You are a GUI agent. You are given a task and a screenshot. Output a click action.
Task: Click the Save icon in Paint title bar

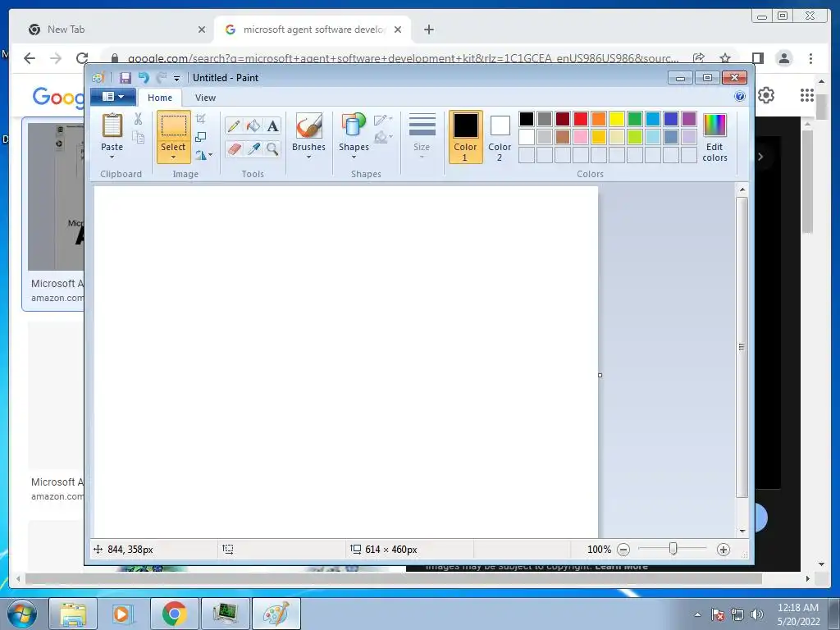(125, 78)
